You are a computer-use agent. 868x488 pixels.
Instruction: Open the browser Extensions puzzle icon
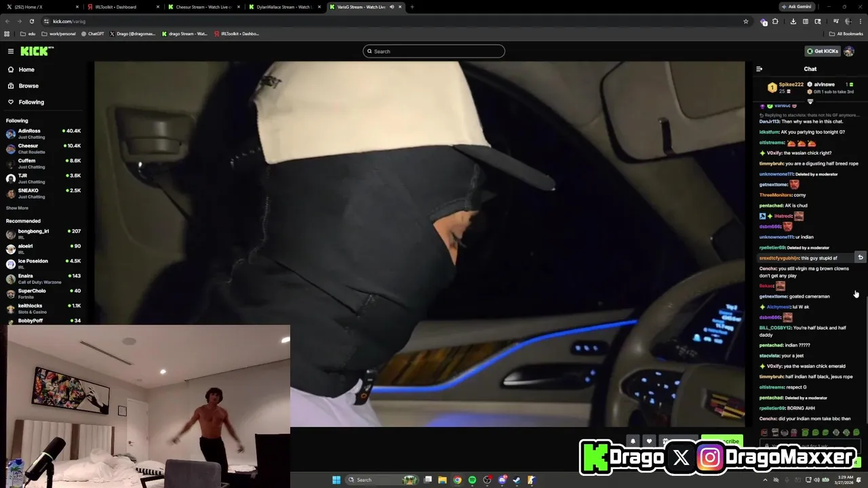(775, 21)
